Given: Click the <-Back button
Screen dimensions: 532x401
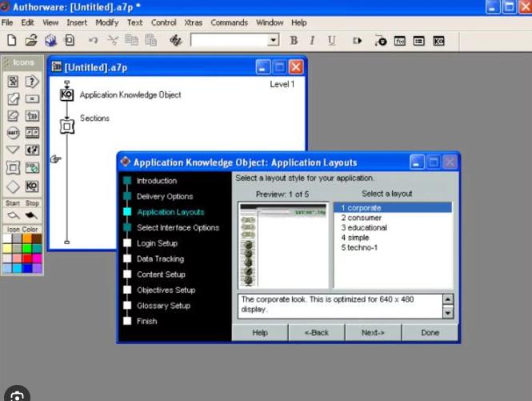Looking at the screenshot, I should (x=317, y=332).
